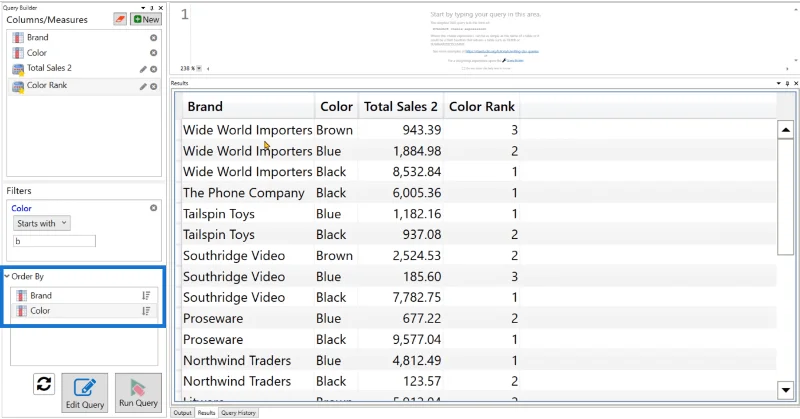The height and width of the screenshot is (419, 800).
Task: Select Total Sales 2 in Columns/Measures list
Action: 84,69
